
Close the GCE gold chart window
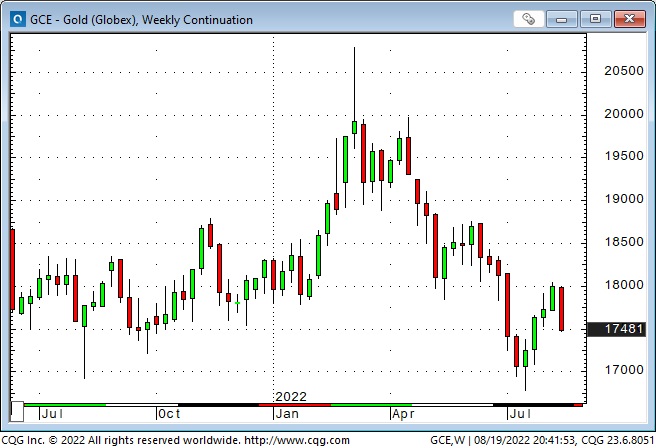tap(630, 19)
